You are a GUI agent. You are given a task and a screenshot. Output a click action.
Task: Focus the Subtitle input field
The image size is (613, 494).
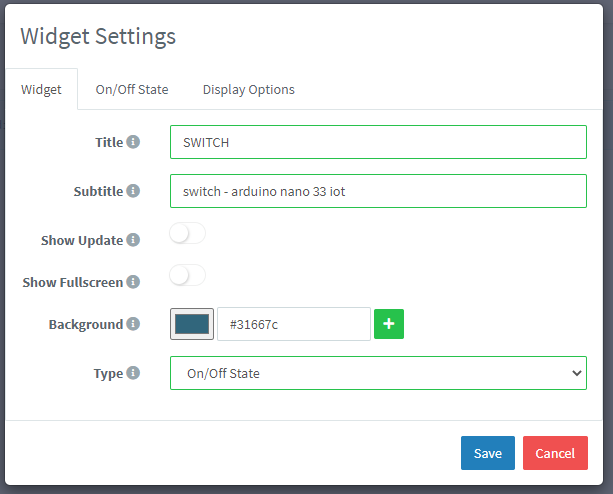[x=378, y=191]
